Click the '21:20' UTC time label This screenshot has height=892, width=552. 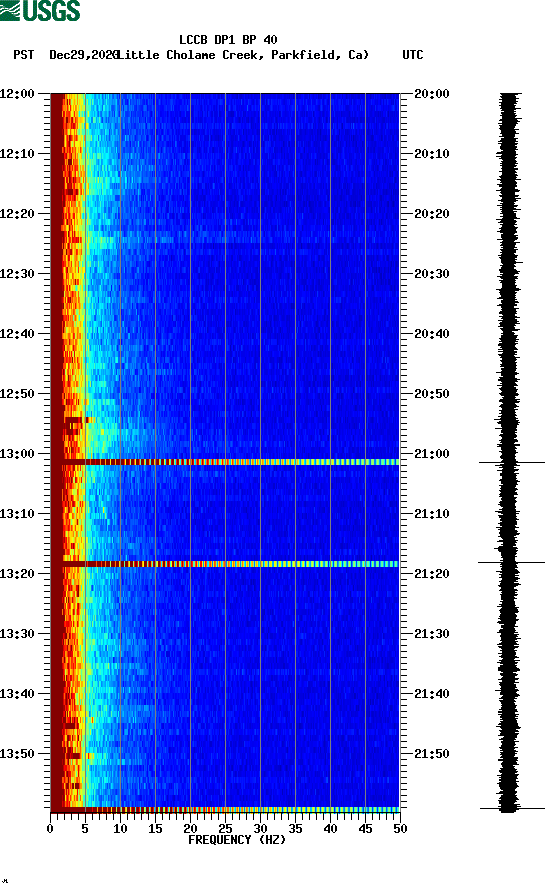[432, 574]
